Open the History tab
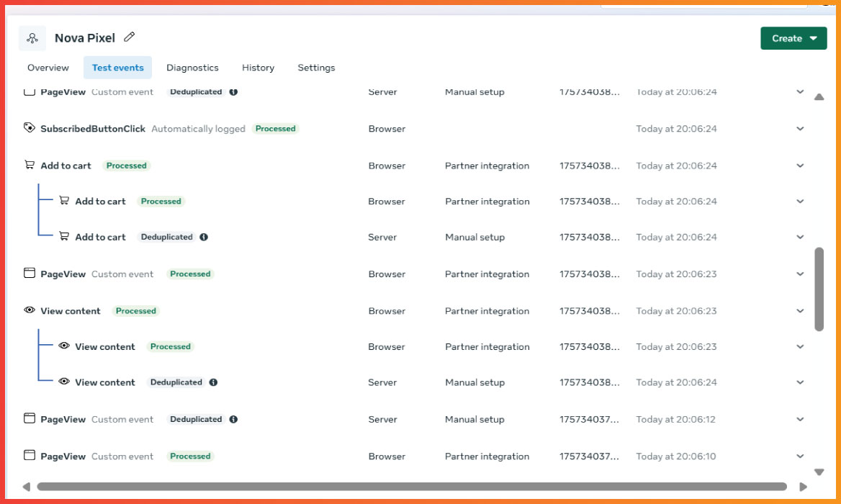 pyautogui.click(x=258, y=67)
